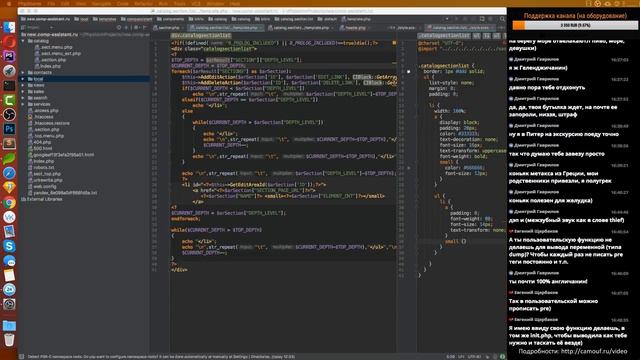Click the inspection warning marker in PHP editor
640x360 pixels.
point(394,42)
